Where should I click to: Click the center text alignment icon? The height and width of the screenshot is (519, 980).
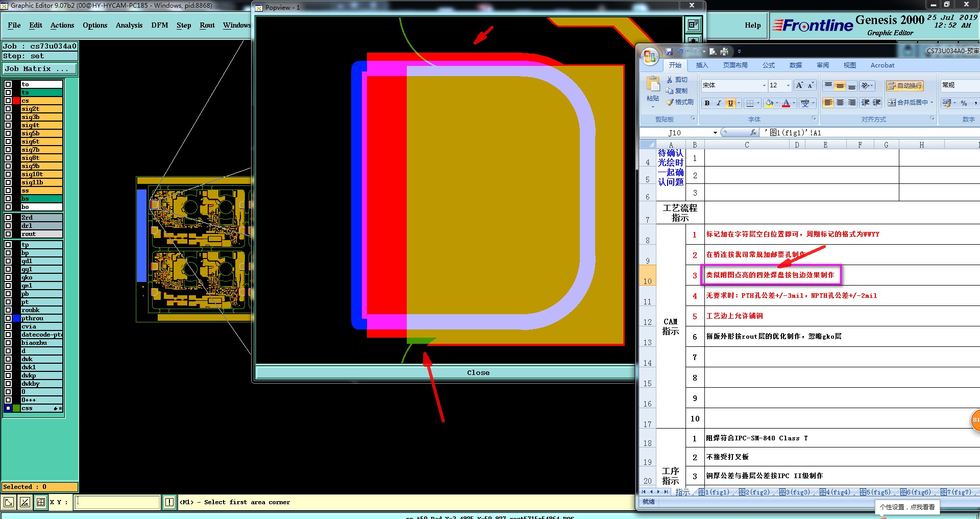click(x=840, y=103)
